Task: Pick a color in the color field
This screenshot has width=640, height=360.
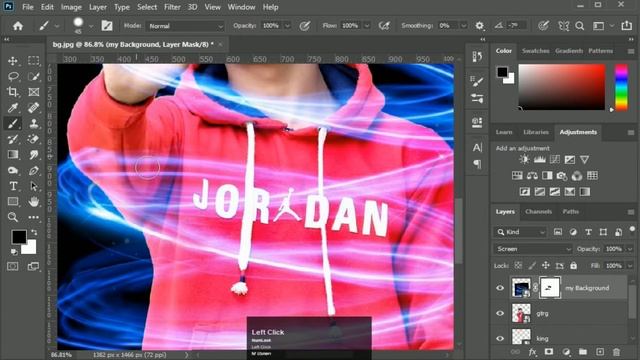Action: [562, 87]
